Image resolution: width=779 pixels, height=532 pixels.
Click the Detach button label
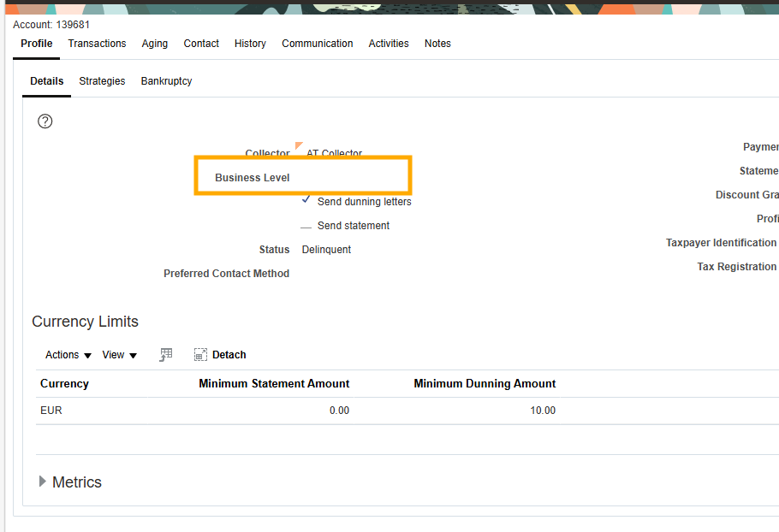(229, 355)
